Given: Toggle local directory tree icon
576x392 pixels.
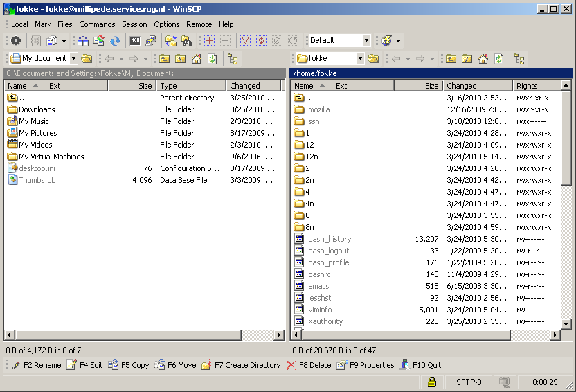Looking at the screenshot, I should tap(233, 58).
